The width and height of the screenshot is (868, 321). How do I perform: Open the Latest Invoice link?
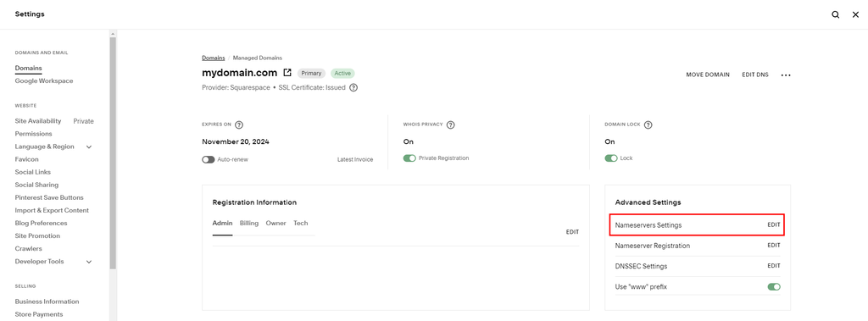pos(355,159)
